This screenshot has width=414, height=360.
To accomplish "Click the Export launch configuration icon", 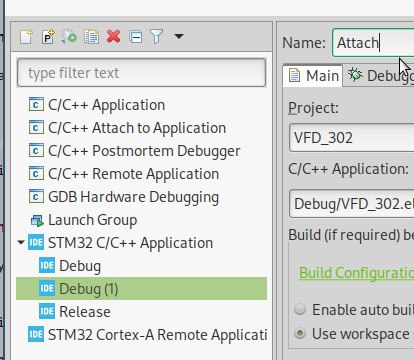I will [69, 36].
